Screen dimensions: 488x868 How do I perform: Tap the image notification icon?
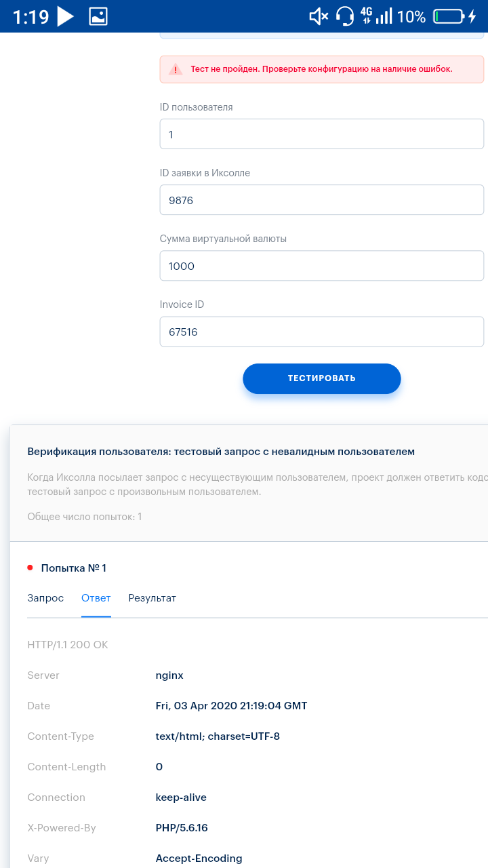click(98, 16)
